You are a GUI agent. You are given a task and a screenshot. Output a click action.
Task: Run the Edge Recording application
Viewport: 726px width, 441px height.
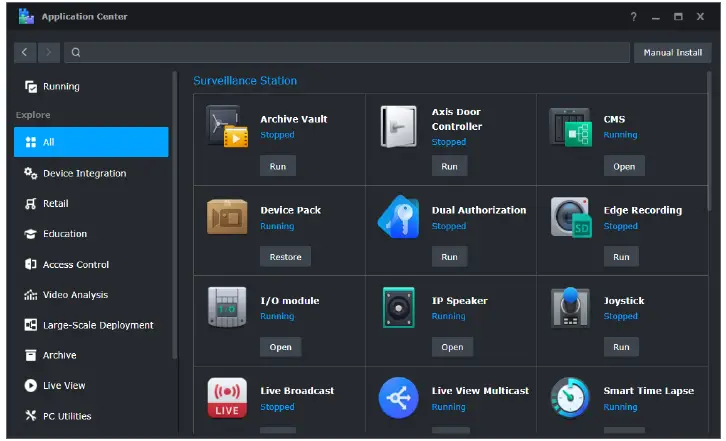(x=621, y=257)
